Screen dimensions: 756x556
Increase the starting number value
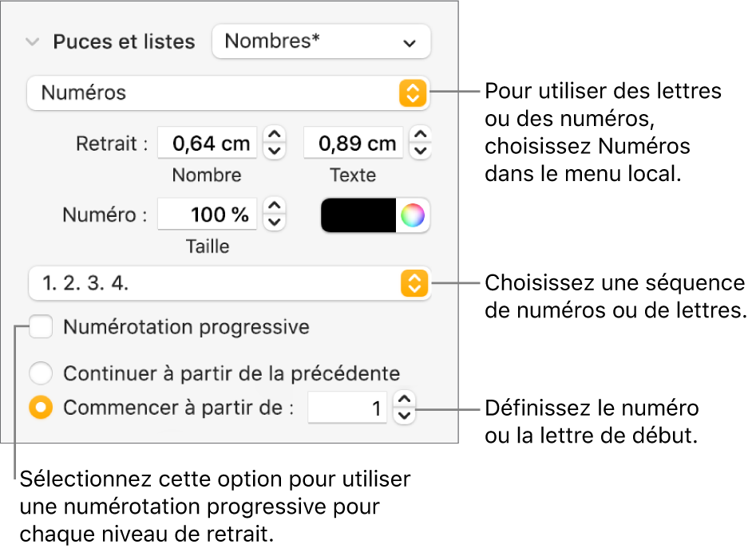tap(405, 400)
